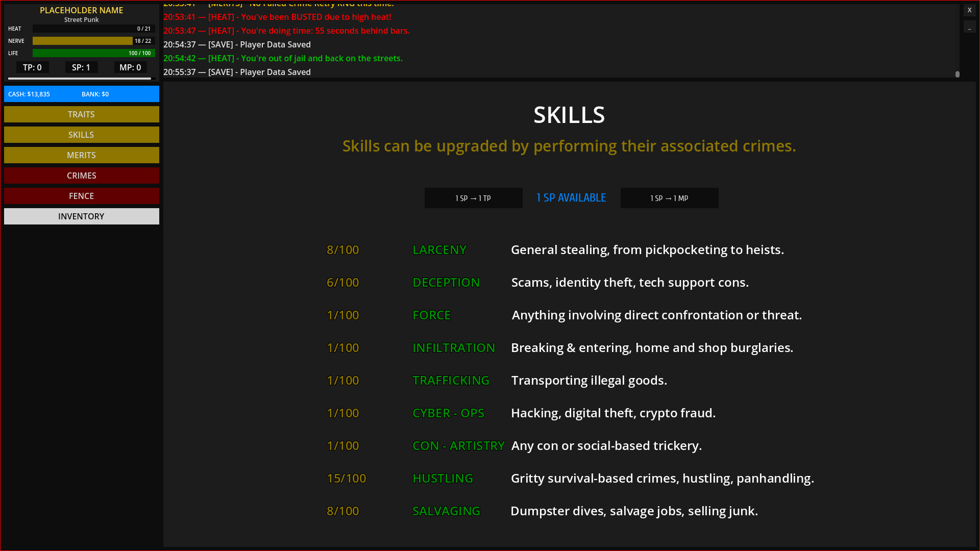The height and width of the screenshot is (551, 980).
Task: Select the INFILTRATION skill name
Action: tap(454, 347)
